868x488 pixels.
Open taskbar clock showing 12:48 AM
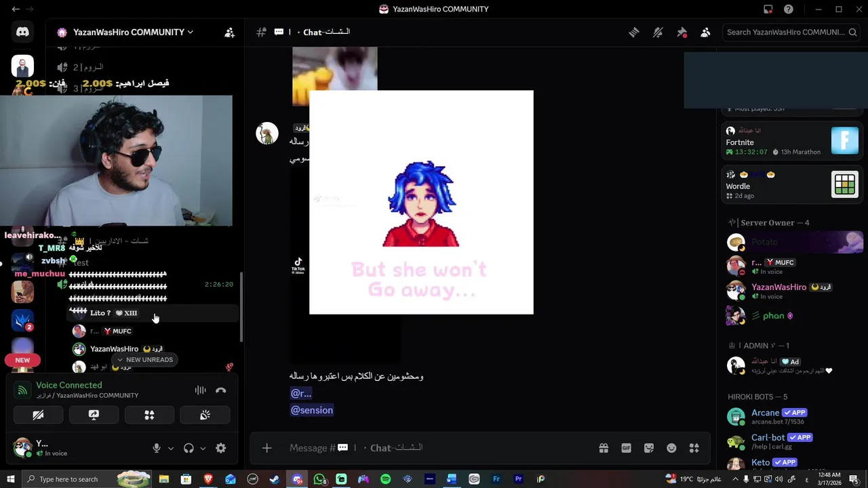click(x=829, y=479)
